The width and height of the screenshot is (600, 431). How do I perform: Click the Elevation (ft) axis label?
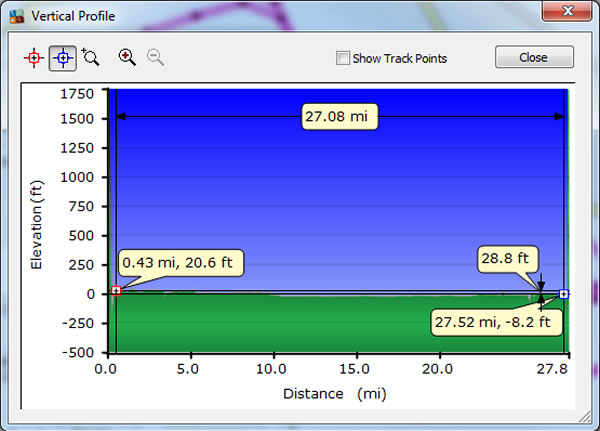(37, 225)
